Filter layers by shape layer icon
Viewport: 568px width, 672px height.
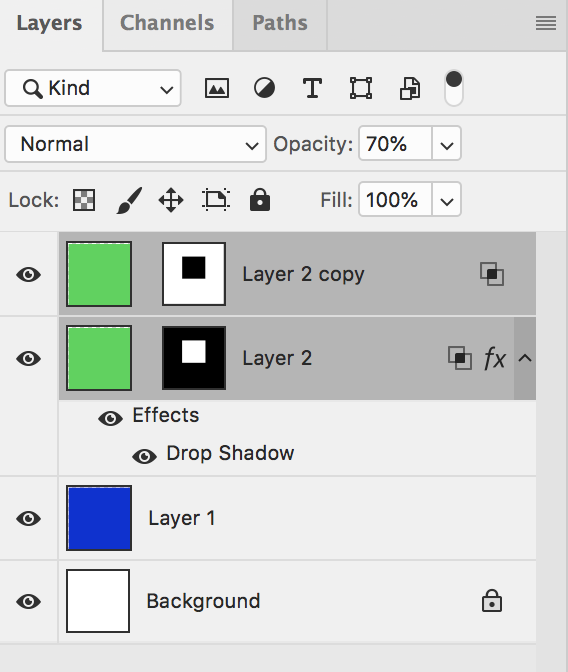pos(361,88)
